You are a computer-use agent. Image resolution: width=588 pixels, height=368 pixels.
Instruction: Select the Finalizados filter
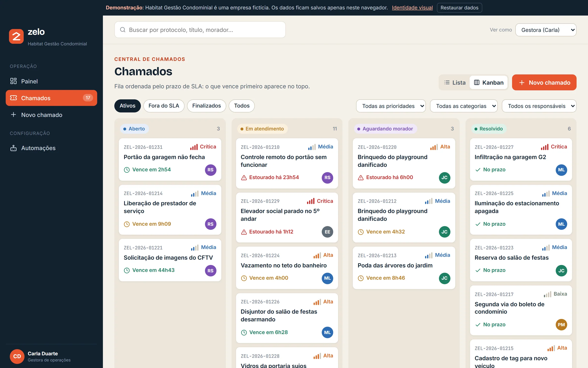(207, 106)
